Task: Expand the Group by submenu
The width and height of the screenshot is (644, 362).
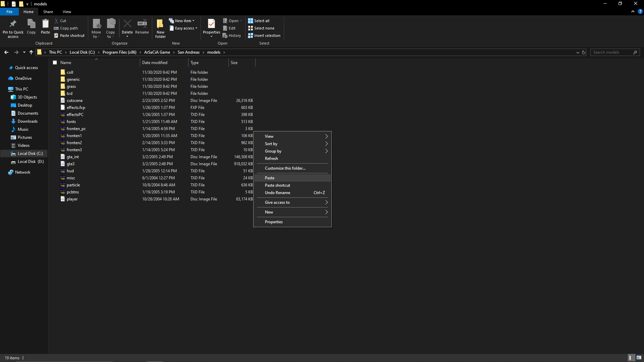Action: click(x=292, y=151)
